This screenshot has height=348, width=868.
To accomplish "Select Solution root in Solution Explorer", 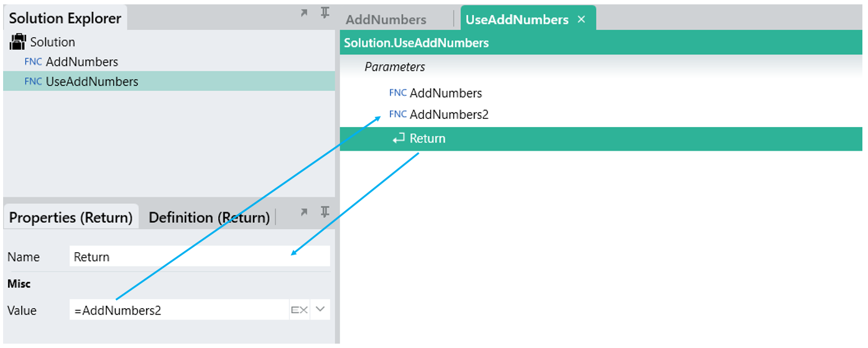I will (53, 42).
